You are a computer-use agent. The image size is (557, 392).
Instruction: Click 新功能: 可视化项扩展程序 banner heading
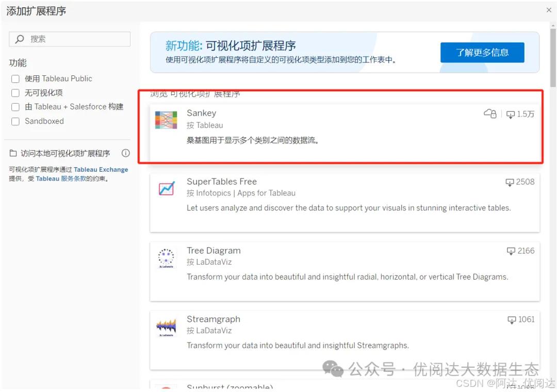coord(231,45)
